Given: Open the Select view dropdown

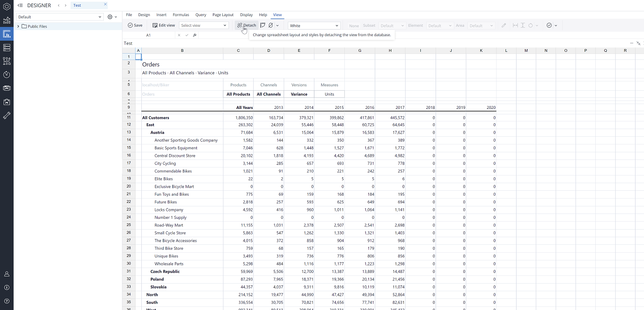Looking at the screenshot, I should click(204, 25).
